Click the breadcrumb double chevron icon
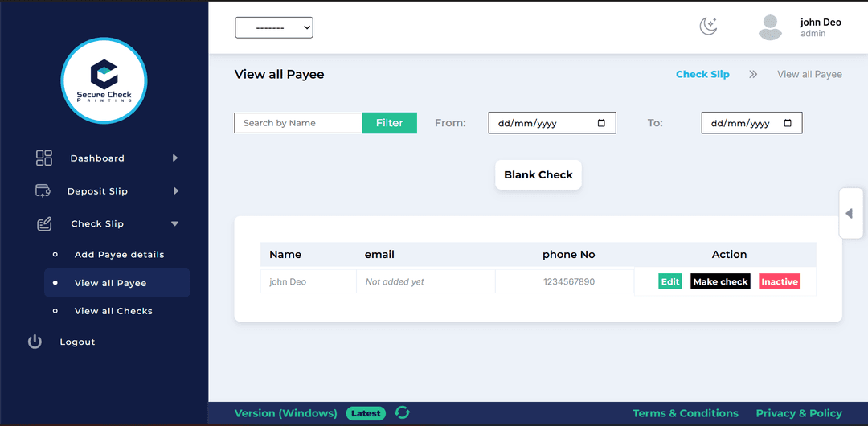The height and width of the screenshot is (426, 868). pos(753,74)
